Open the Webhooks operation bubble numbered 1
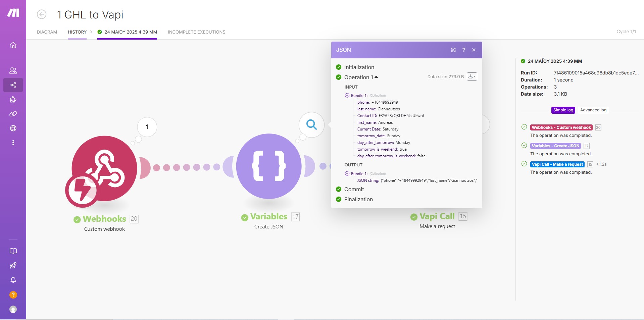This screenshot has height=320, width=644. click(x=147, y=127)
